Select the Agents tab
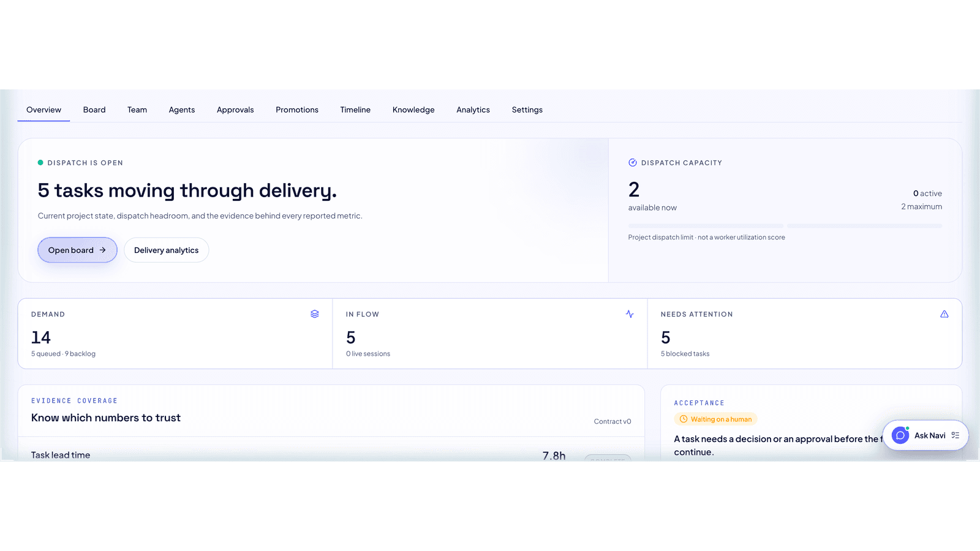Screen dimensions: 980x551 182,110
